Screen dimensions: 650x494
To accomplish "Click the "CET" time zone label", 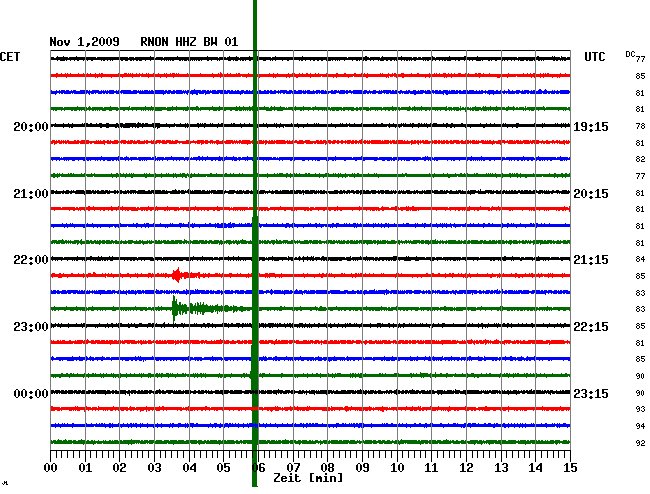I will click(10, 57).
